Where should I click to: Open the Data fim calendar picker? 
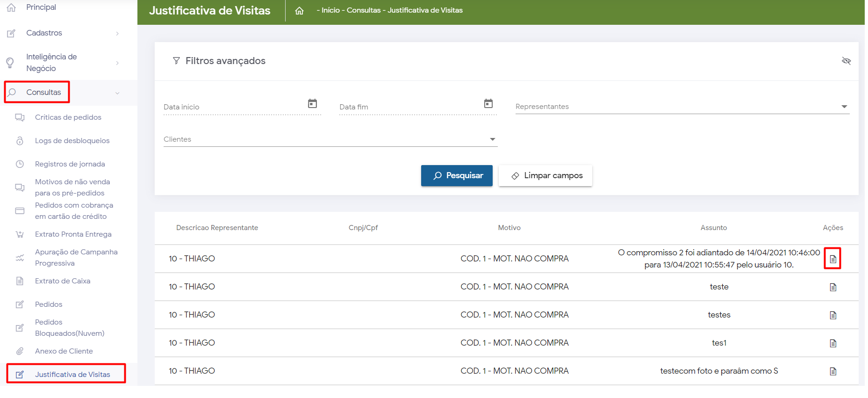coord(488,103)
